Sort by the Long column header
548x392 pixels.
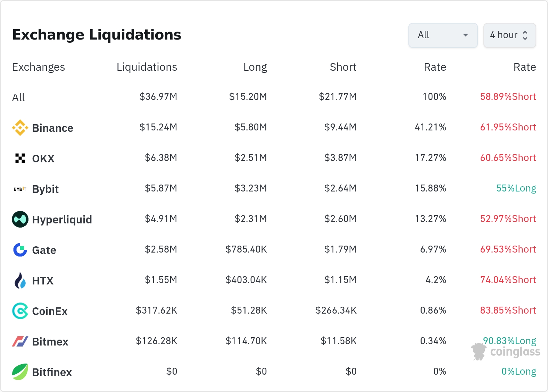click(x=255, y=67)
